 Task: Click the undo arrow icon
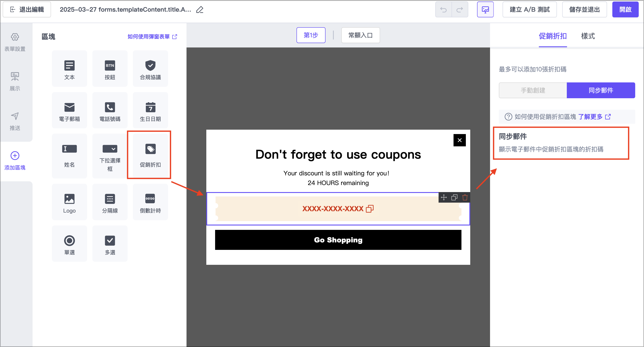[443, 10]
